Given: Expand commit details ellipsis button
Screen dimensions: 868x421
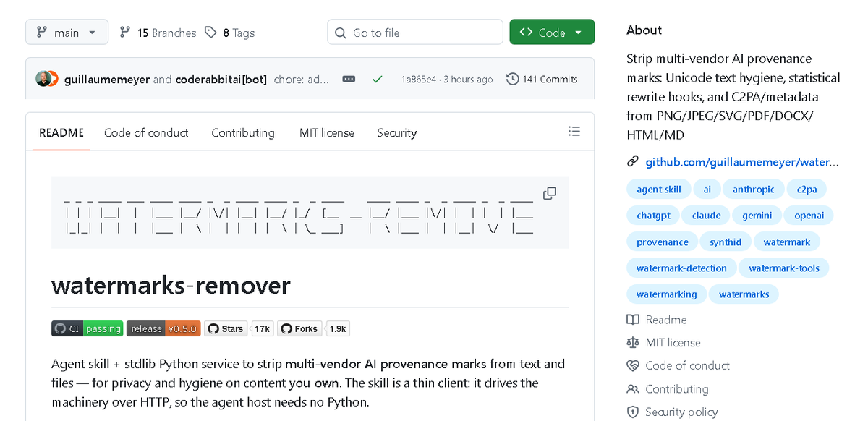Looking at the screenshot, I should (349, 79).
